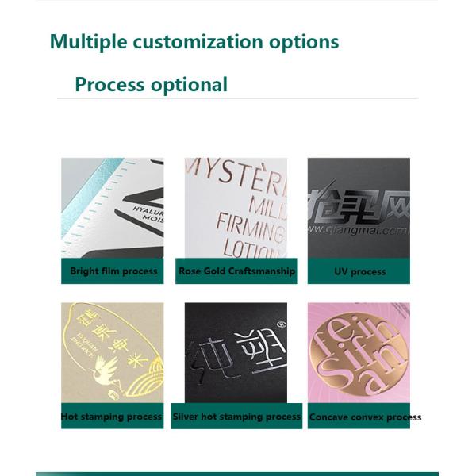Click the www.qiangmai.com text in UV image

point(359,230)
